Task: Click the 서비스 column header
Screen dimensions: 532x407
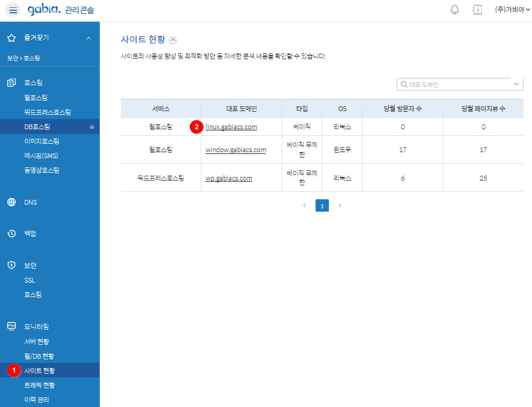Action: click(161, 109)
